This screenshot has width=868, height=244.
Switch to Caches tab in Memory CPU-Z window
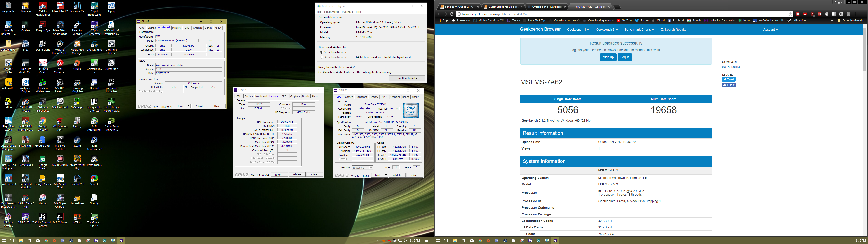(249, 96)
